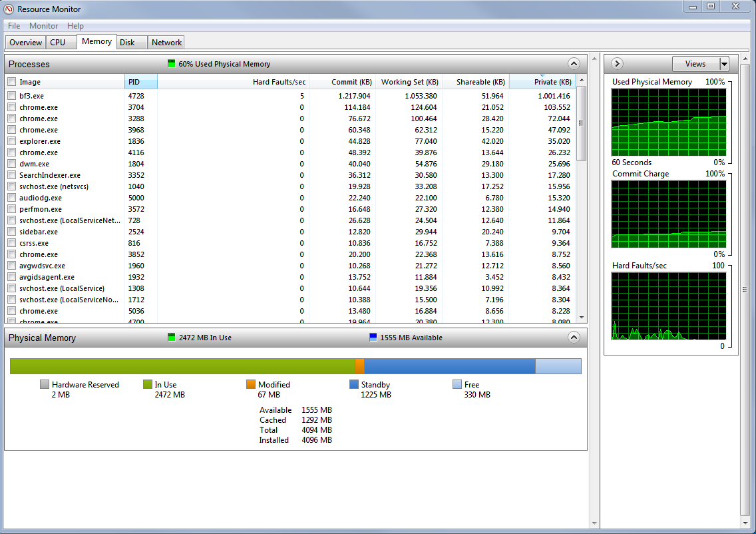The height and width of the screenshot is (534, 756).
Task: Check the bf3.exe process checkbox
Action: click(12, 96)
